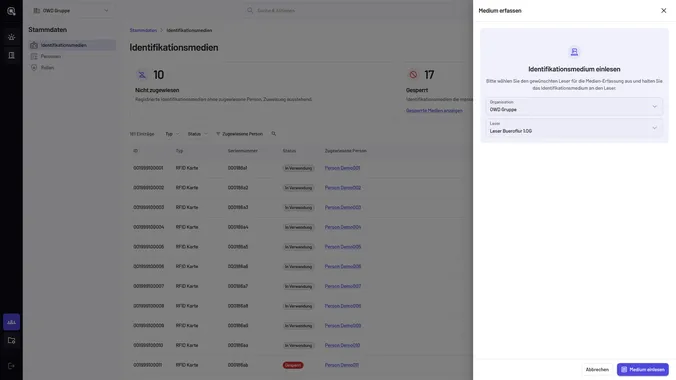The height and width of the screenshot is (380, 676).
Task: Click the Stammdaten breadcrumb link
Action: [x=143, y=30]
